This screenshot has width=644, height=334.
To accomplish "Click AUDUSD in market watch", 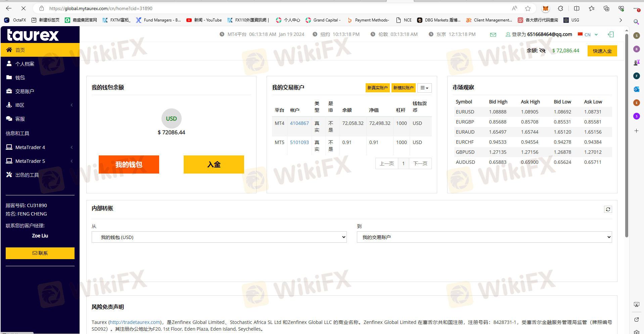I will (x=465, y=162).
